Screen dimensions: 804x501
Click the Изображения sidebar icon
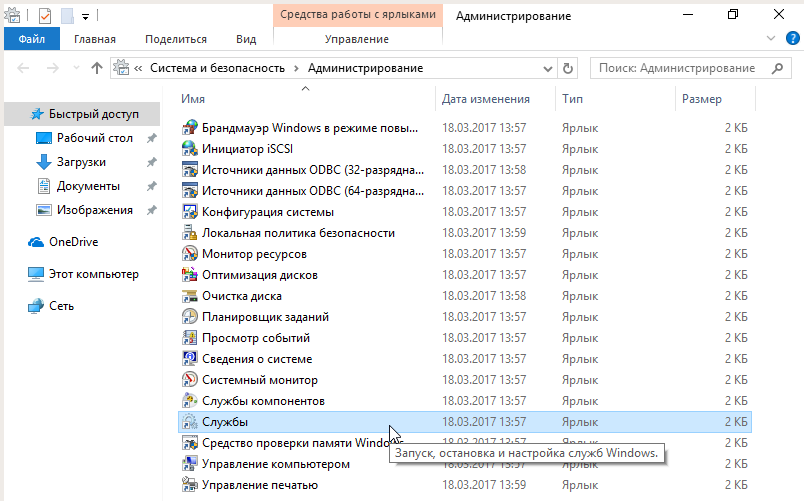44,210
